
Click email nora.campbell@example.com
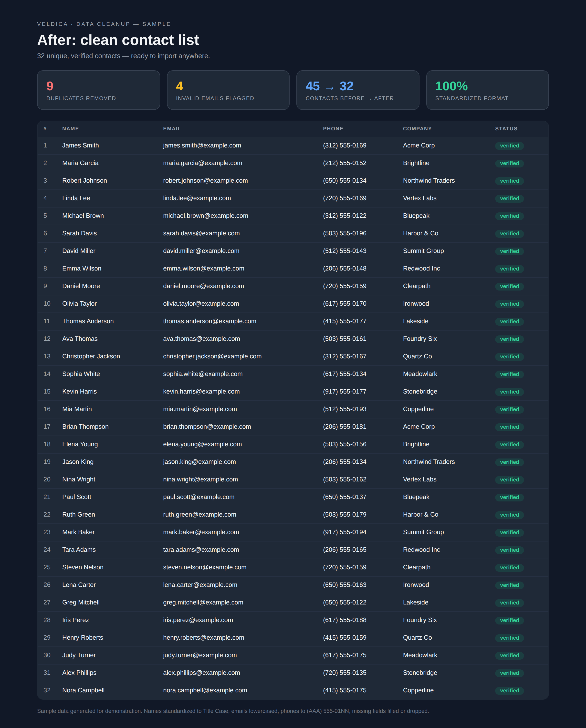[x=205, y=690]
